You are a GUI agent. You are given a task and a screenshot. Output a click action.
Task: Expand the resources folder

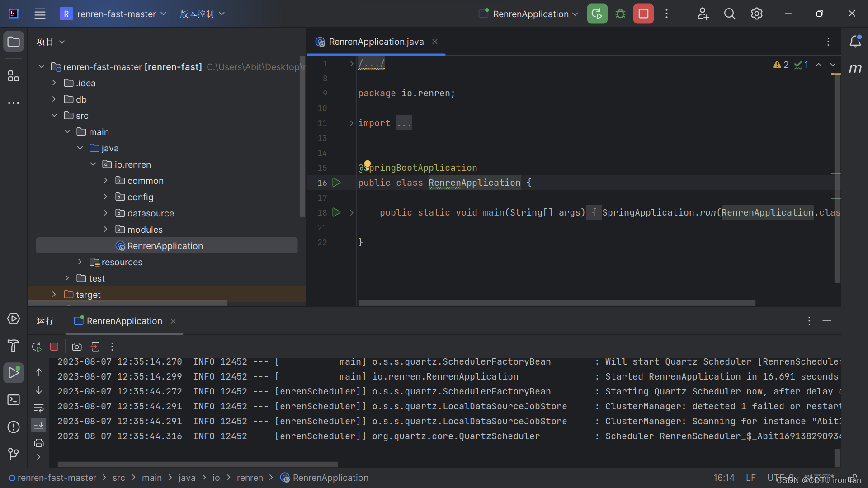80,262
